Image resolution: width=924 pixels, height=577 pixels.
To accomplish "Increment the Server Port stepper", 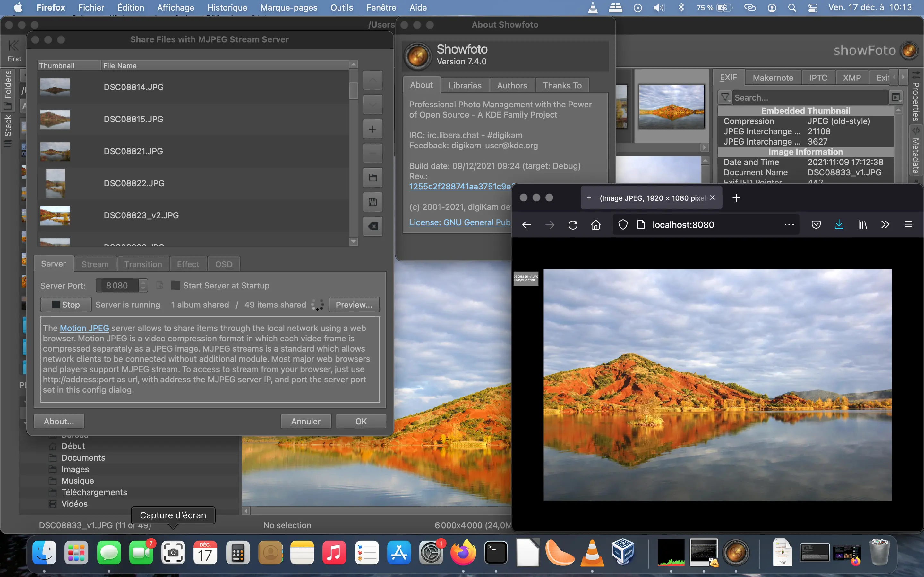I will coord(143,283).
